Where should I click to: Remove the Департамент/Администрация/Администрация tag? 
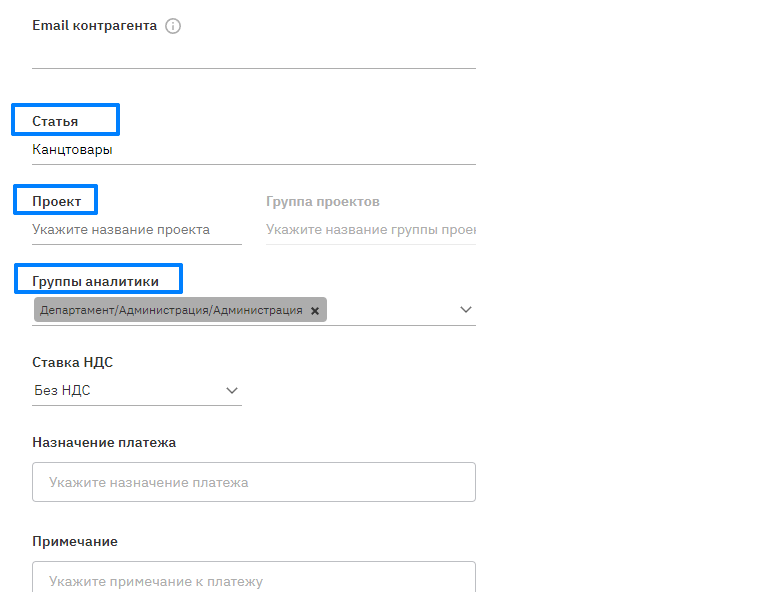click(x=315, y=311)
